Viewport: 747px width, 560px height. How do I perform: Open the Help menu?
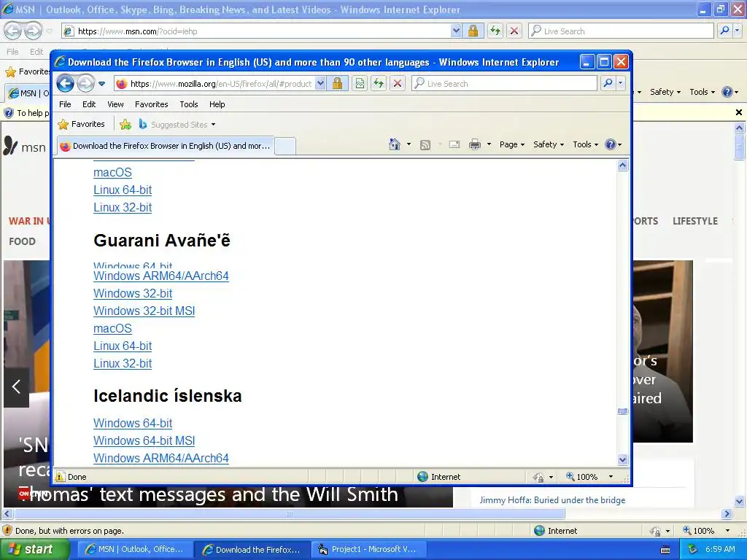tap(217, 104)
